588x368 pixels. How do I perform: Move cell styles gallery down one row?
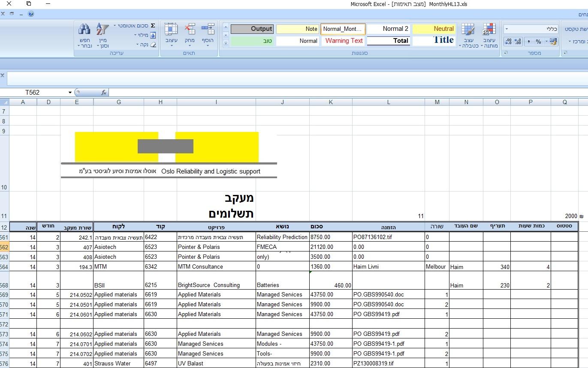[x=226, y=35]
